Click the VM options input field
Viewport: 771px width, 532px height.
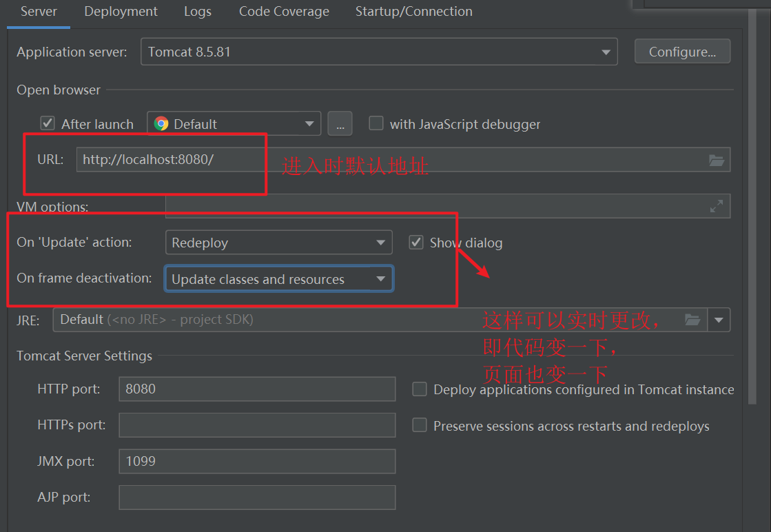[447, 206]
